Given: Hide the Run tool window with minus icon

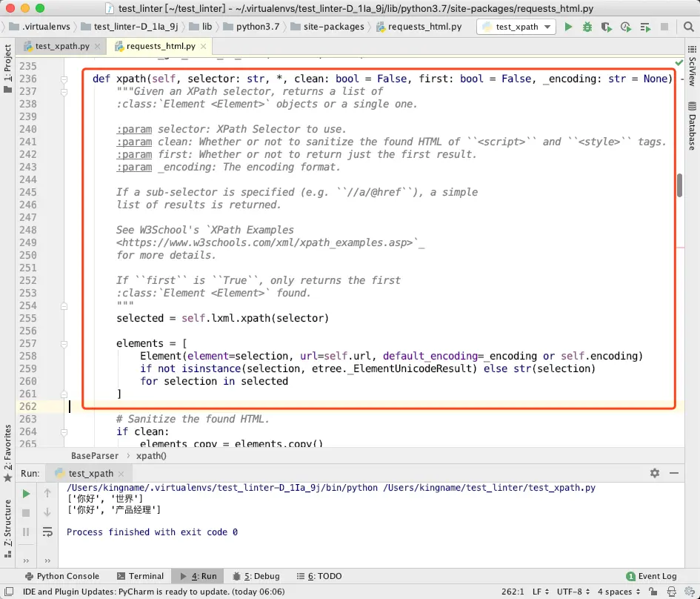Looking at the screenshot, I should coord(674,473).
